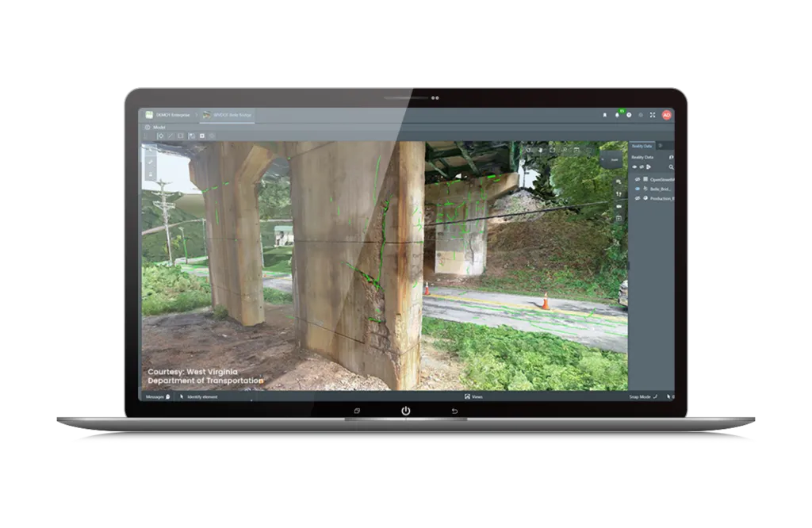Enter fullscreen with the expand icon
Image resolution: width=812 pixels, height=528 pixels.
click(653, 115)
